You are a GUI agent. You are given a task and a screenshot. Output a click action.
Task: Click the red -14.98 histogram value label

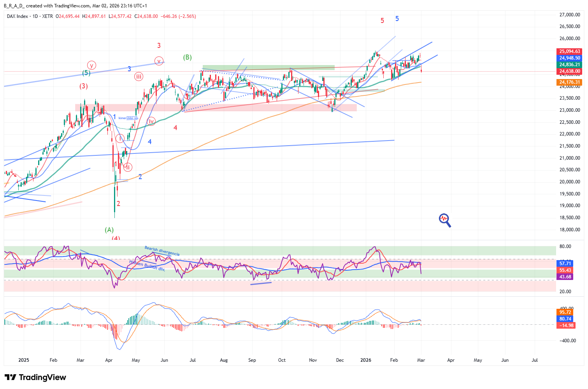[x=566, y=326]
